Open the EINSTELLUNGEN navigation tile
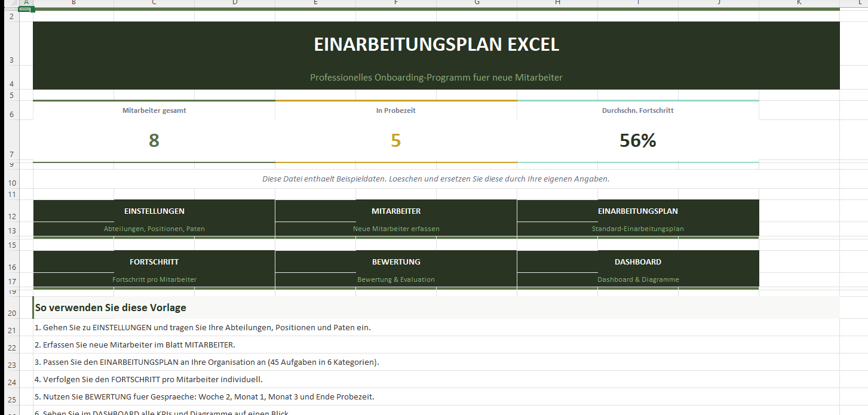The image size is (868, 415). click(x=154, y=211)
